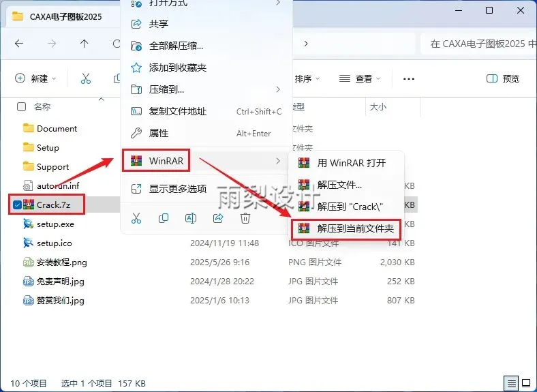Screen dimensions: 537x392
Task: Click the 2,030 KB size cell
Action: (x=397, y=262)
